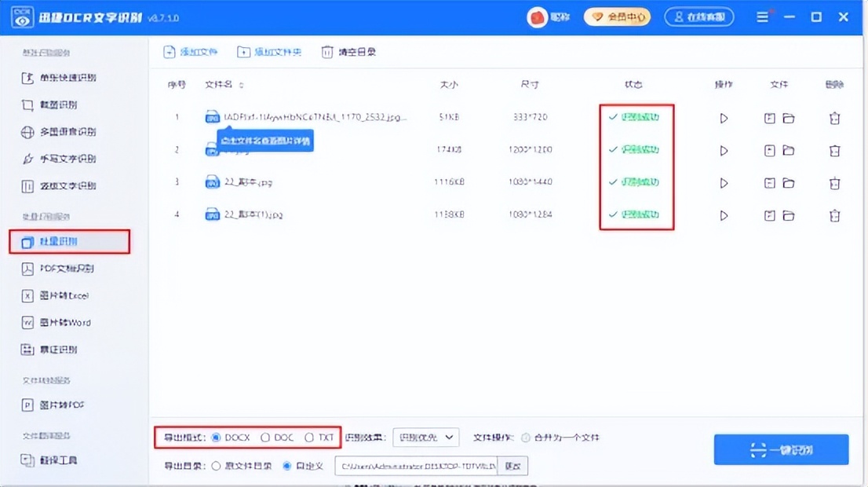The width and height of the screenshot is (868, 487).
Task: Open the hamburger menu in title bar
Action: (762, 16)
